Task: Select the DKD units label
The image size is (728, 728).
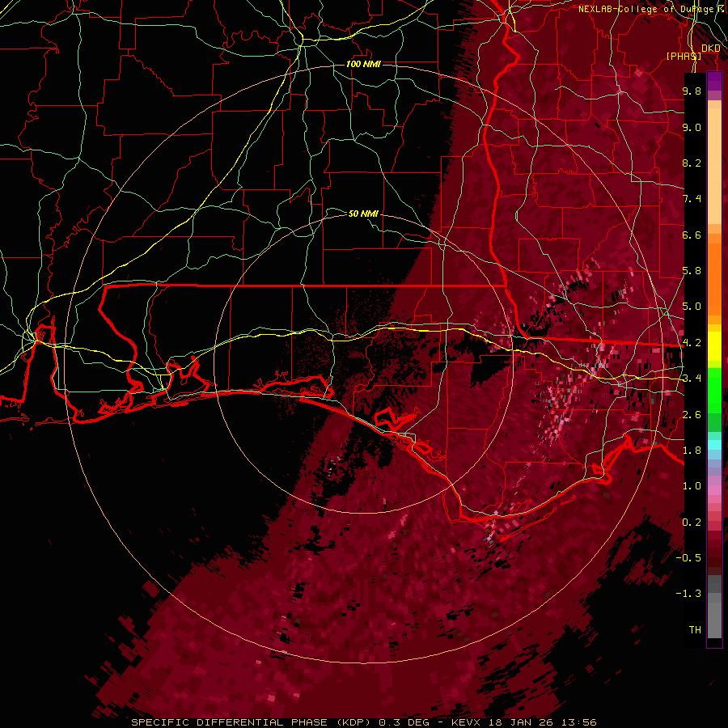Action: click(710, 49)
